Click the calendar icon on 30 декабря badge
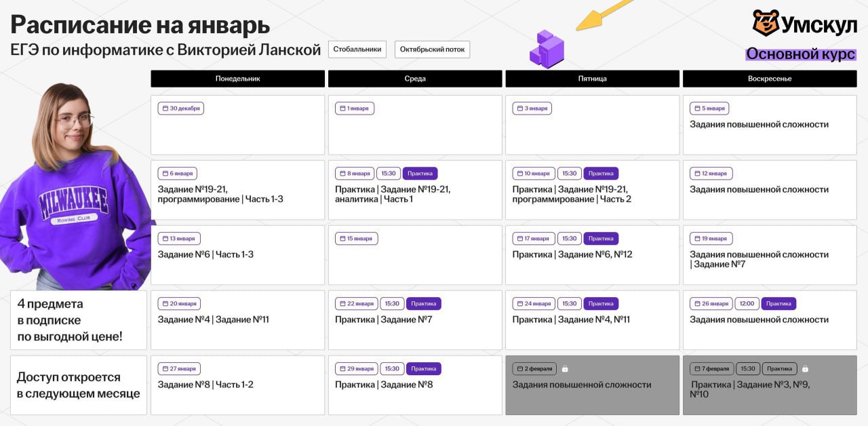The height and width of the screenshot is (426, 868). point(164,109)
